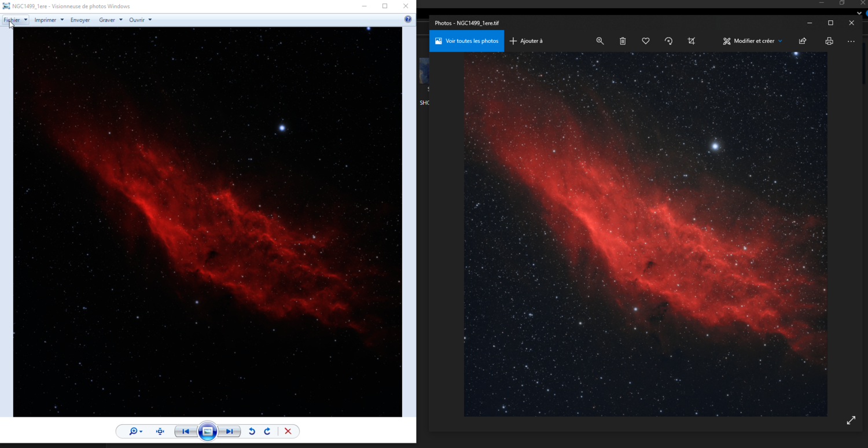The width and height of the screenshot is (868, 448).
Task: Rotate the image in the Photos app
Action: 668,41
